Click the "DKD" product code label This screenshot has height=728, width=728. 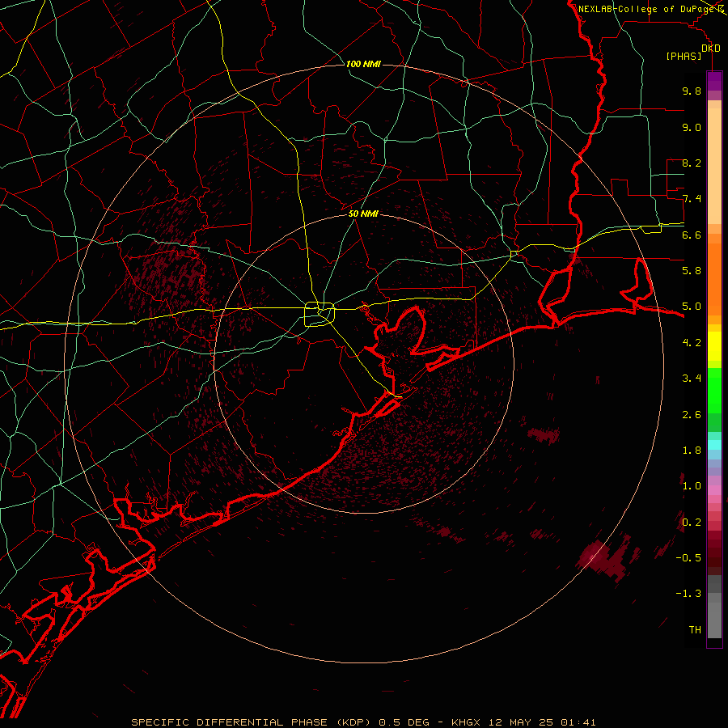711,49
